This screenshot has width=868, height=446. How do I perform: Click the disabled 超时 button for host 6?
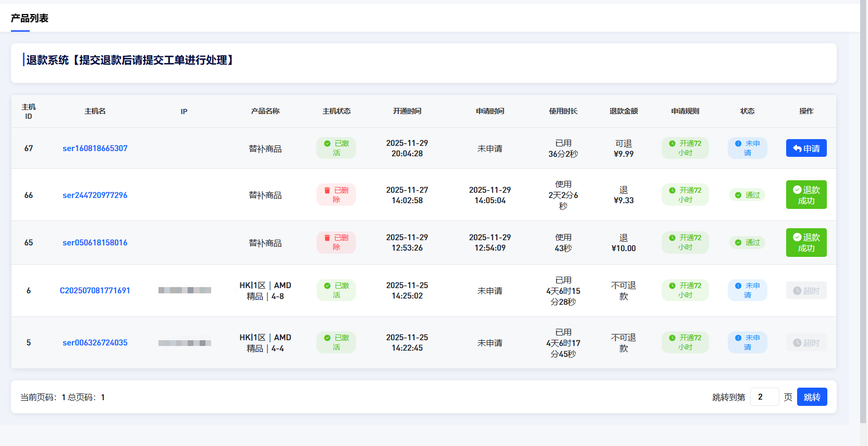pyautogui.click(x=806, y=291)
